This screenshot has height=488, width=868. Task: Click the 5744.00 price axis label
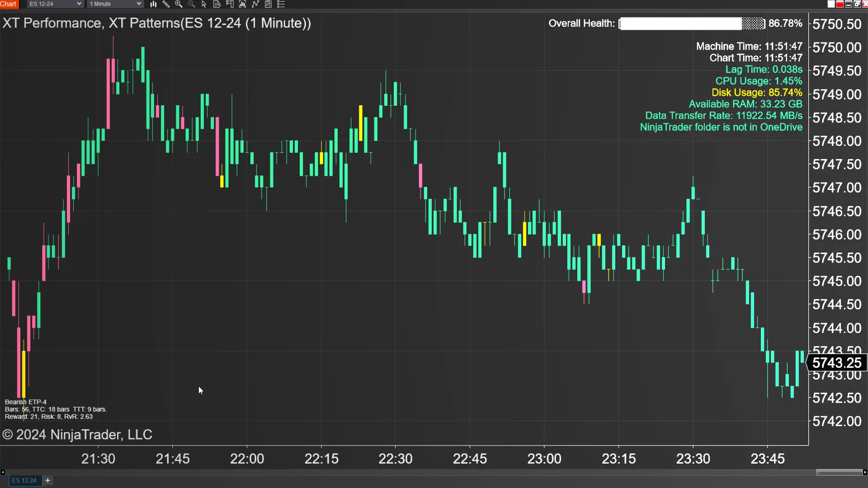coord(837,328)
